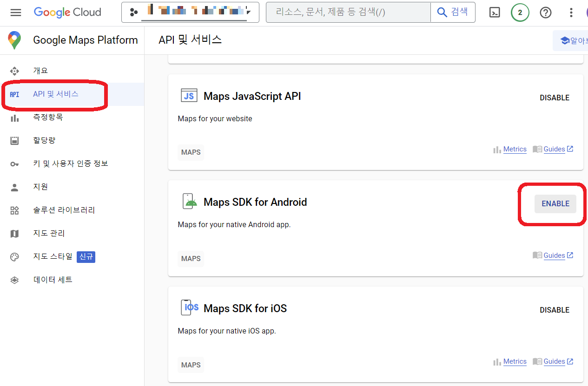Click the JS icon of Maps JavaScript API

pos(189,96)
